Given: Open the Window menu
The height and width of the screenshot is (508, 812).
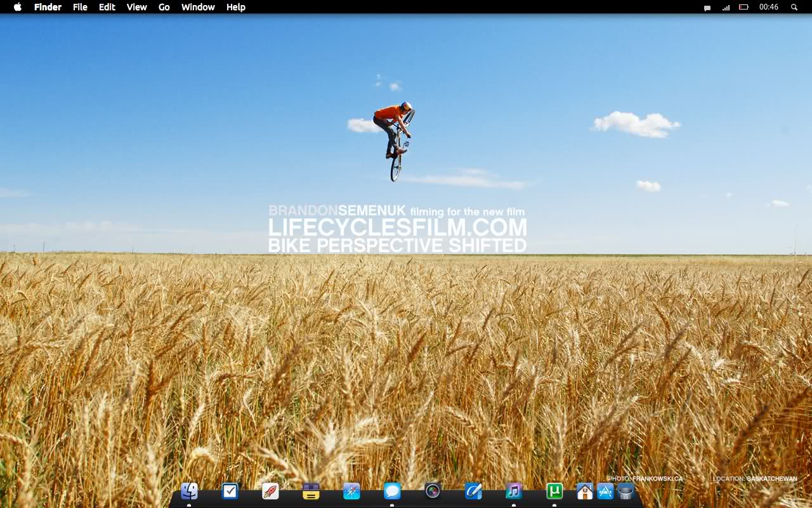Looking at the screenshot, I should 198,7.
